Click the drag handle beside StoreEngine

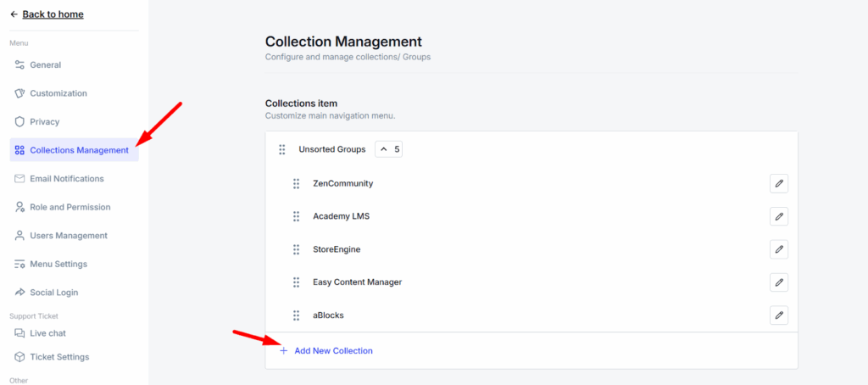click(296, 249)
